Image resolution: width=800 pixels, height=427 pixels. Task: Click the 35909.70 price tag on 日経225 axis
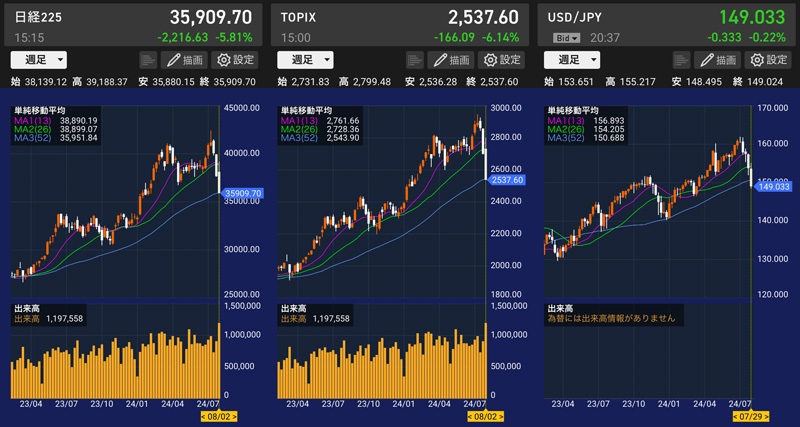[241, 193]
